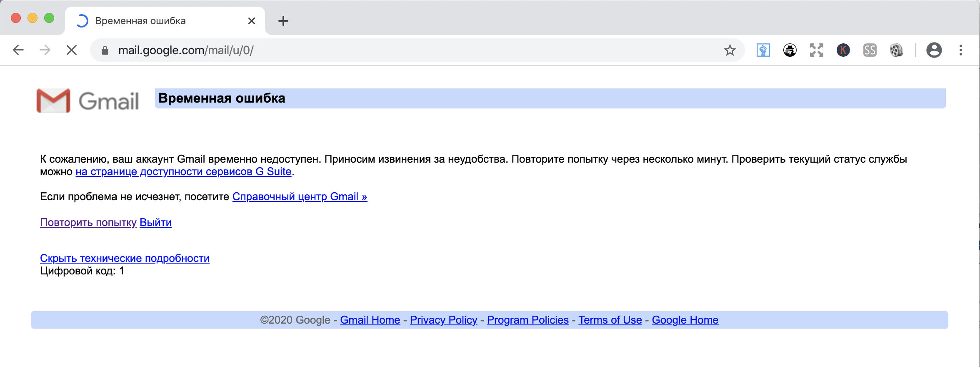Open Справочный центр Gmail link

[300, 197]
